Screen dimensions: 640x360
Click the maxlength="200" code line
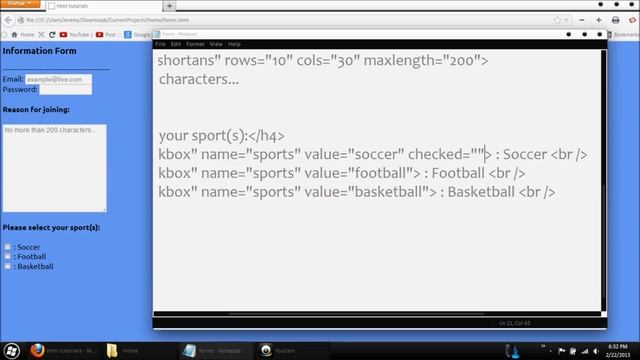point(323,60)
